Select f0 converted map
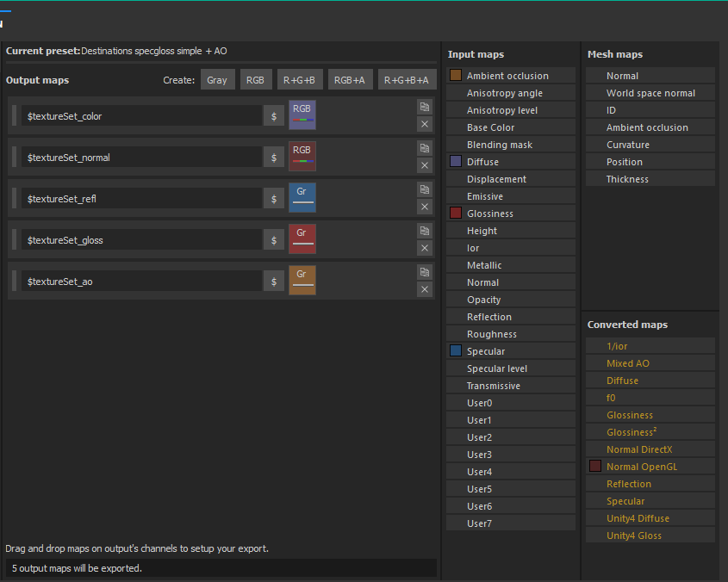The width and height of the screenshot is (728, 582). [650, 397]
